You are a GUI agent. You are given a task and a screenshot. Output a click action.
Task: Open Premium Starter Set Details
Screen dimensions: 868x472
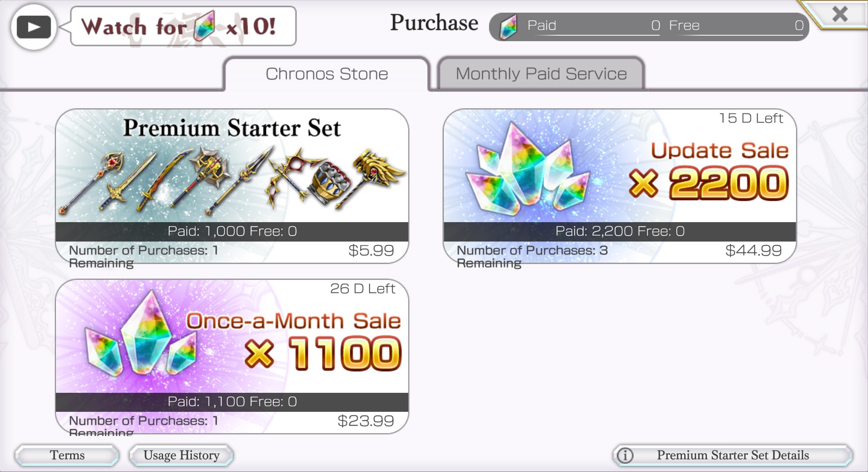(733, 455)
